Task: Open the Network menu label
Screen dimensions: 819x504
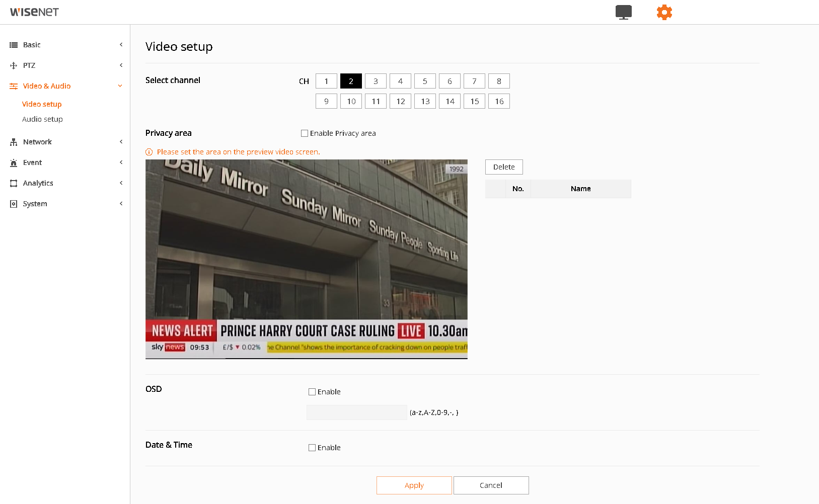Action: 37,142
